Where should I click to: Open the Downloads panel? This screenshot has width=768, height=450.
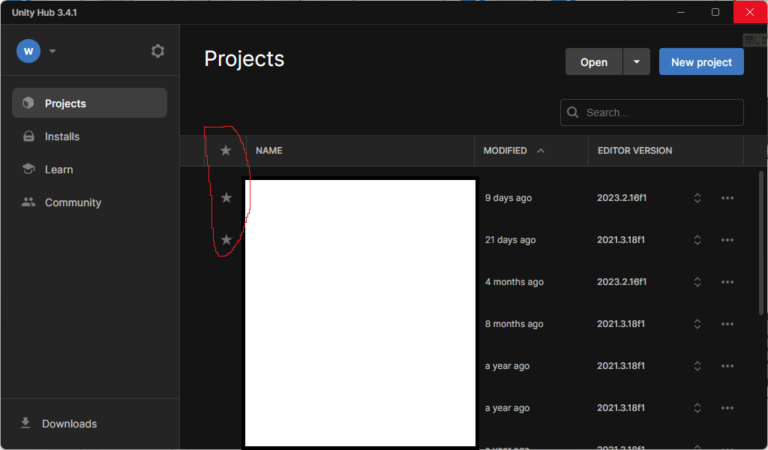68,424
